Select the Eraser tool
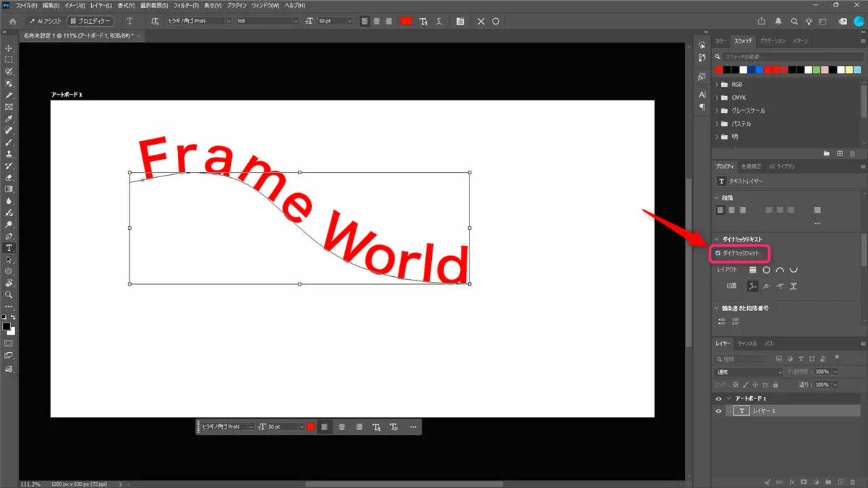Image resolution: width=868 pixels, height=488 pixels. (x=9, y=177)
